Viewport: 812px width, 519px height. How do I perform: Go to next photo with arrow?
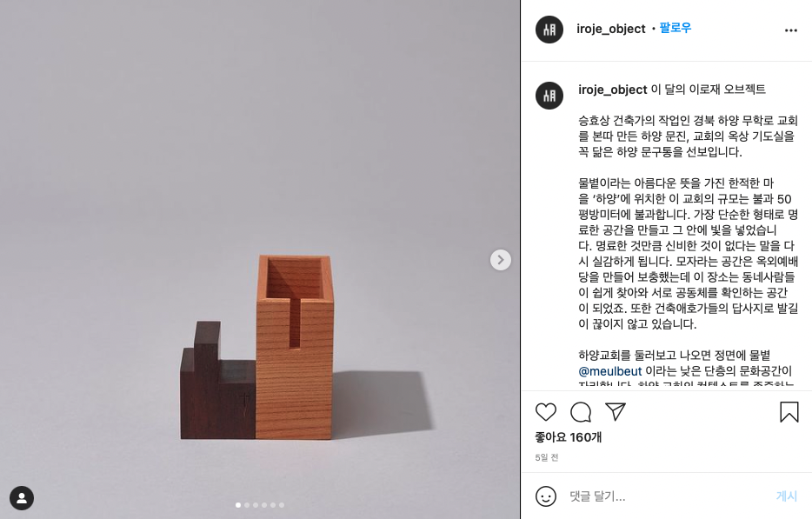coord(500,260)
